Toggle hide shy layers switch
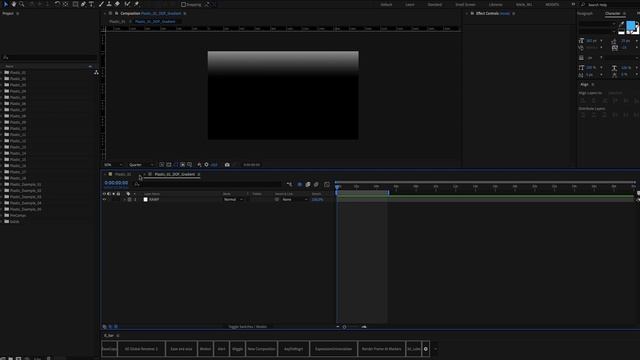Image resolution: width=640 pixels, height=360 pixels. coord(300,184)
